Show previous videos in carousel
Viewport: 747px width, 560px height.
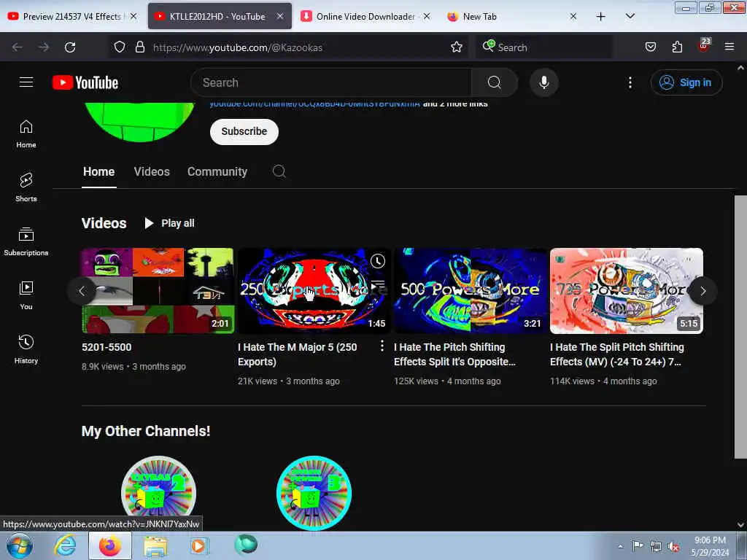coord(82,291)
